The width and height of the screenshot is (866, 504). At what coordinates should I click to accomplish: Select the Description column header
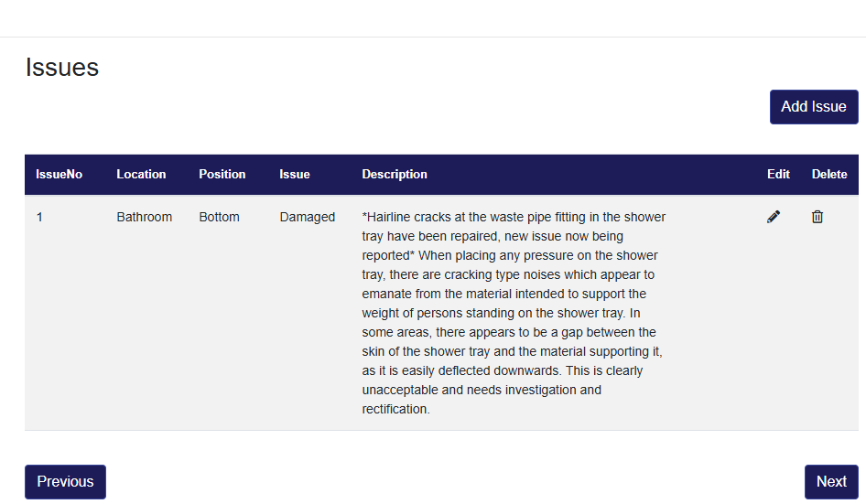(x=395, y=175)
